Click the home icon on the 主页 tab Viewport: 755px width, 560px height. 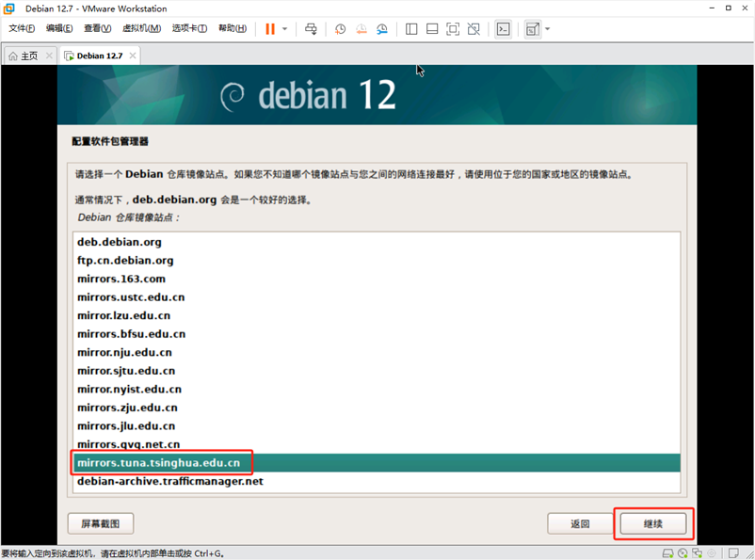(x=13, y=56)
